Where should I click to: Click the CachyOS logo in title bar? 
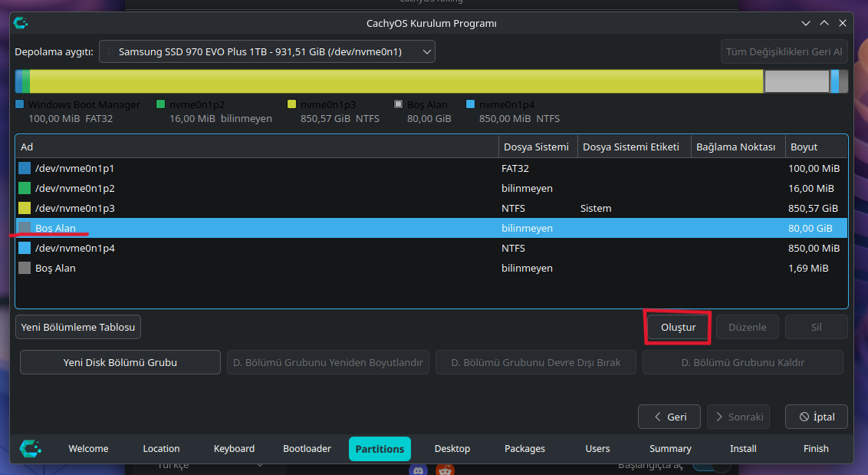(21, 23)
